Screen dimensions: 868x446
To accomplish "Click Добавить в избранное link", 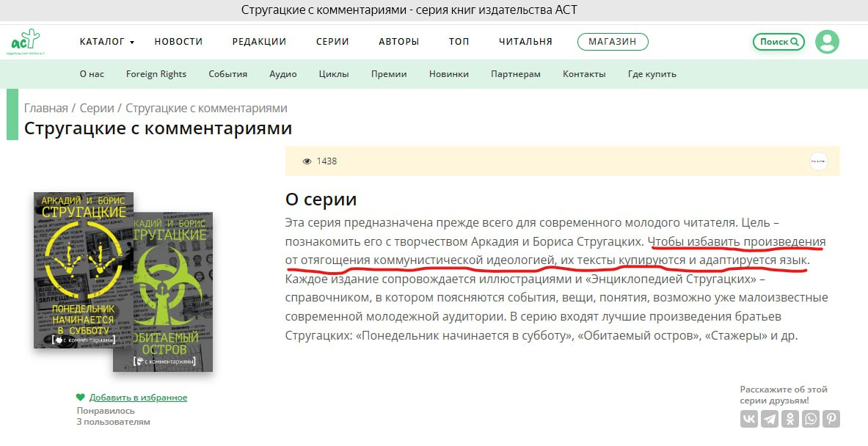I will (x=138, y=398).
